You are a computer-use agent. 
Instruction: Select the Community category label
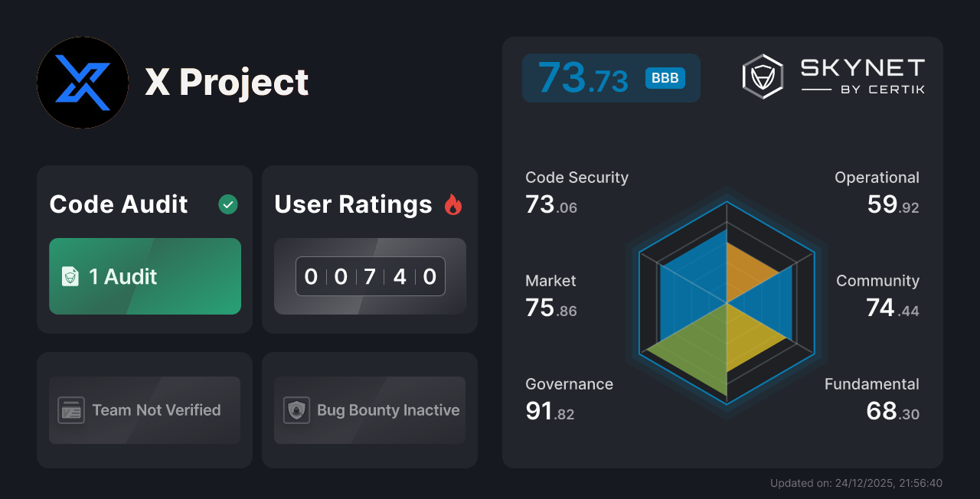[x=877, y=281]
